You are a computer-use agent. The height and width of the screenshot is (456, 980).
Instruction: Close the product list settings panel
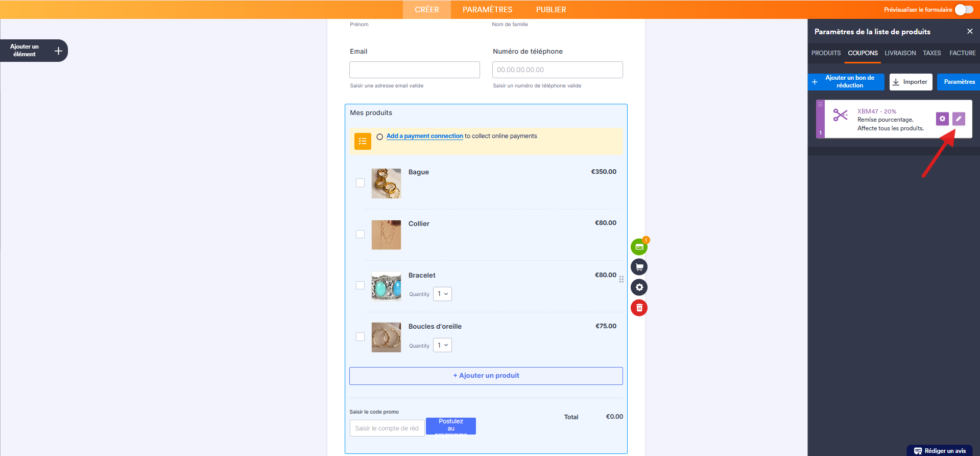(970, 31)
